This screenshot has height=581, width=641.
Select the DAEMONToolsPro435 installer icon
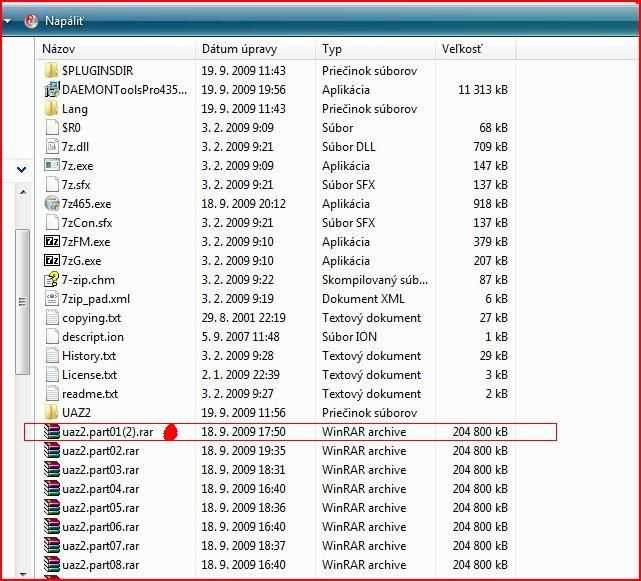pyautogui.click(x=52, y=90)
